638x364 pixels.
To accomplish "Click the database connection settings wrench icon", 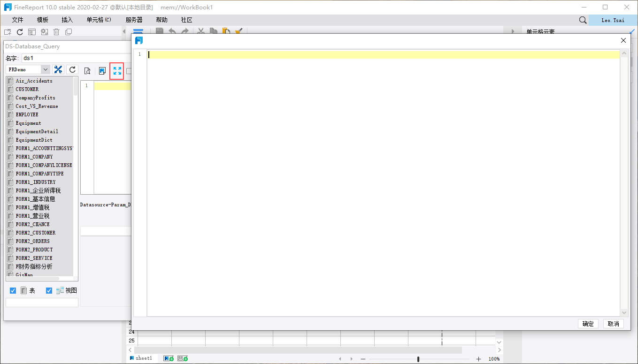I will point(58,70).
